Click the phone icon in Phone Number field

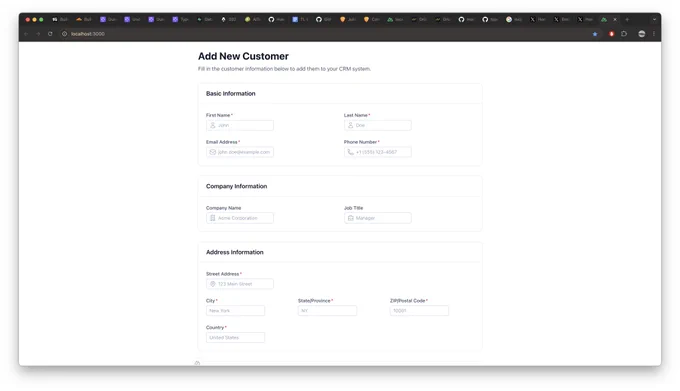pos(350,152)
